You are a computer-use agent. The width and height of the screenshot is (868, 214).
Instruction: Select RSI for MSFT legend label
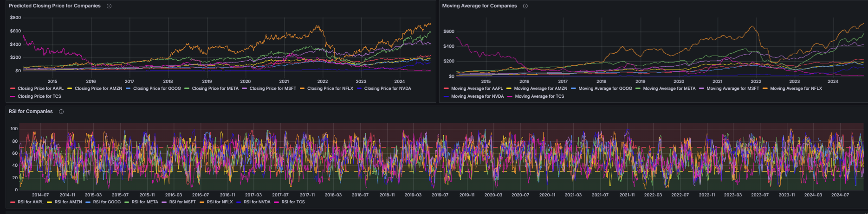(182, 202)
